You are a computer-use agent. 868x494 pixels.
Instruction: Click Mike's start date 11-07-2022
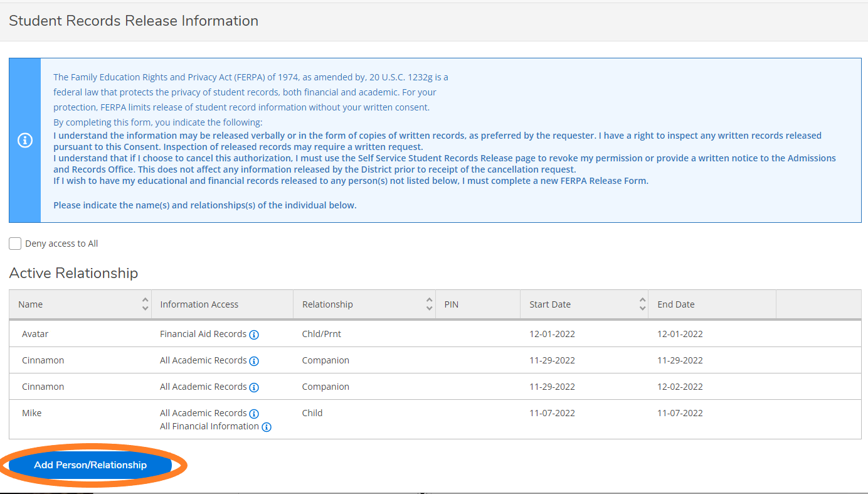(x=552, y=413)
